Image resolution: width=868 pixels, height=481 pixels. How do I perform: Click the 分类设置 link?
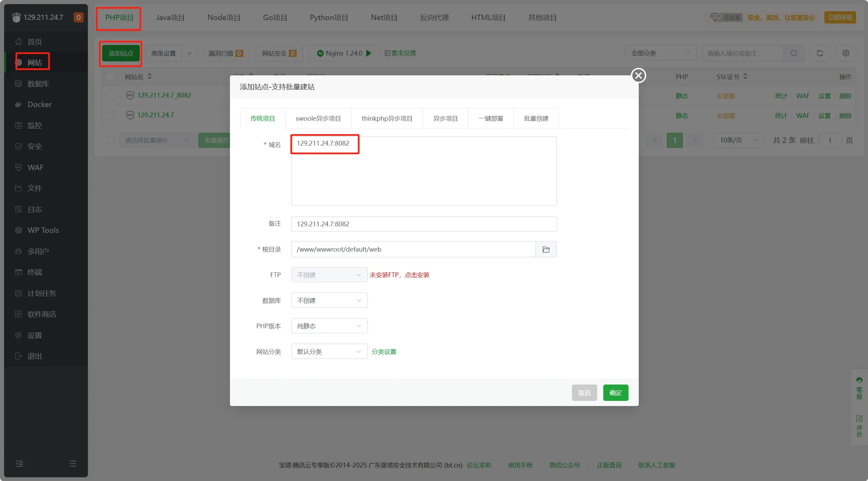coord(384,352)
